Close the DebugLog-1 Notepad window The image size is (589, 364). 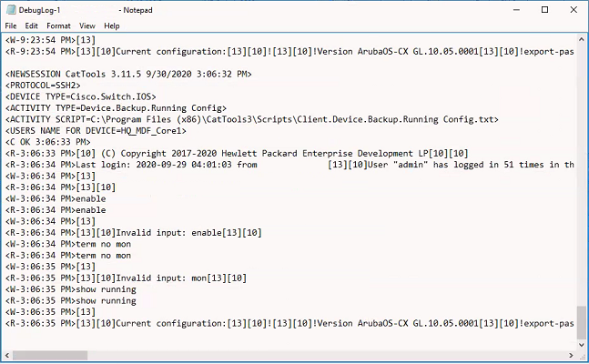574,10
